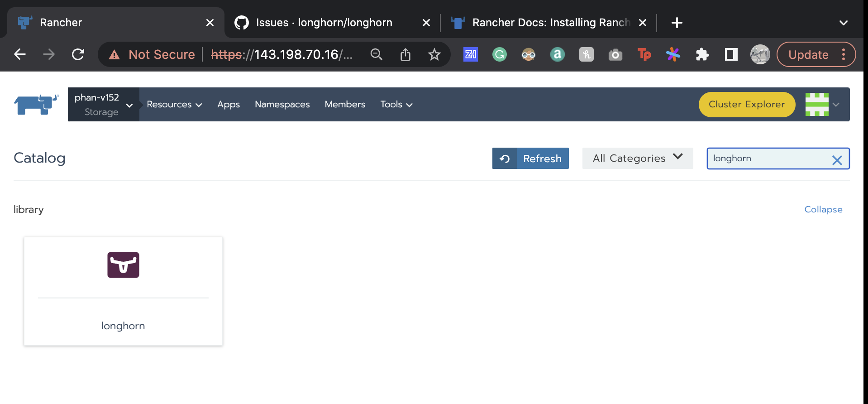Expand the phan-v152 Storage project selector

point(104,105)
